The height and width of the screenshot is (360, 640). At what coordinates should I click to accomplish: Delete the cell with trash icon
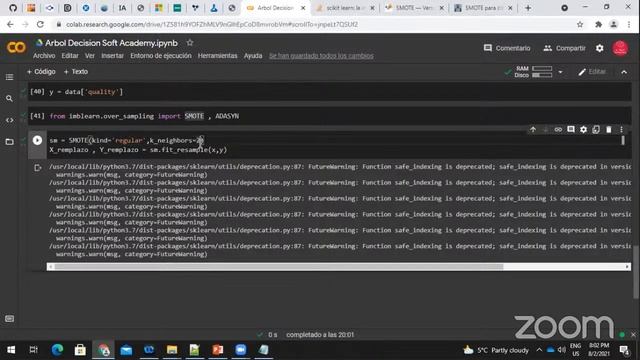tap(609, 129)
